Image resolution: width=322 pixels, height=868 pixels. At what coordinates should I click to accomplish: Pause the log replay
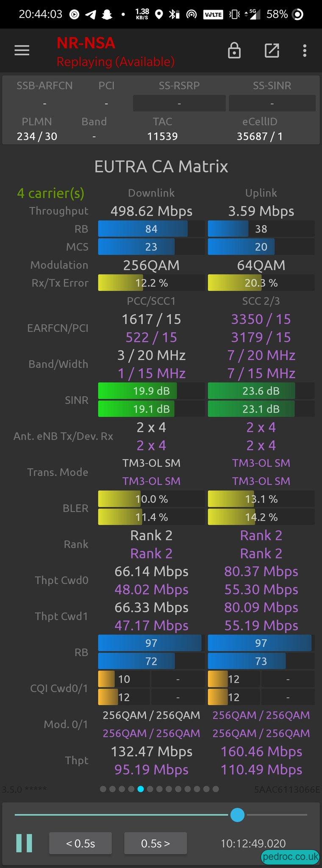tap(24, 843)
